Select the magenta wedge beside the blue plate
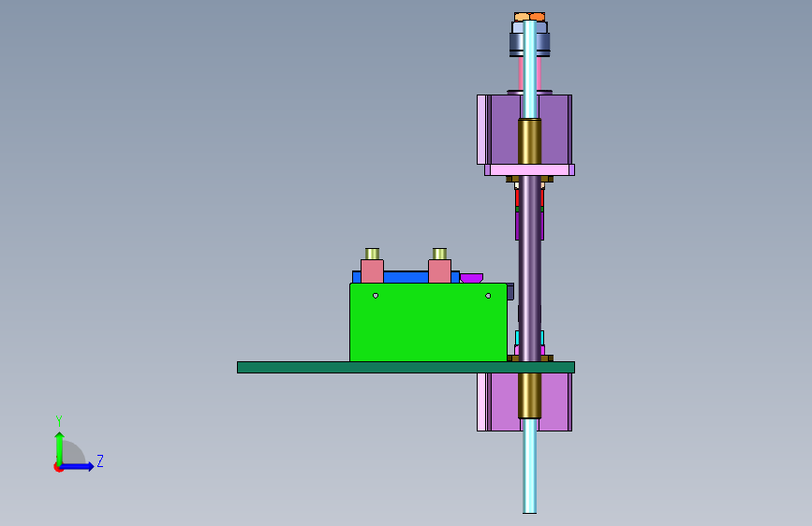812x526 pixels. point(471,278)
